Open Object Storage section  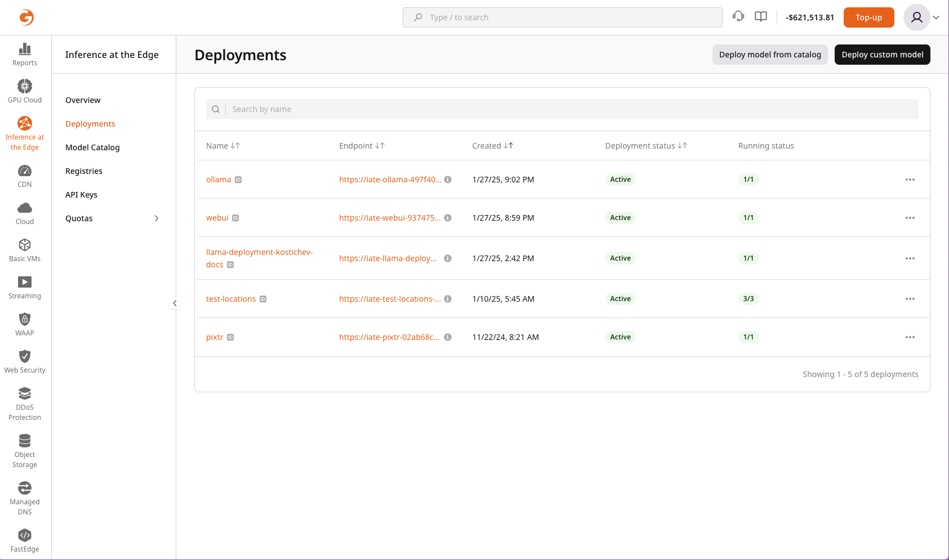click(x=25, y=451)
